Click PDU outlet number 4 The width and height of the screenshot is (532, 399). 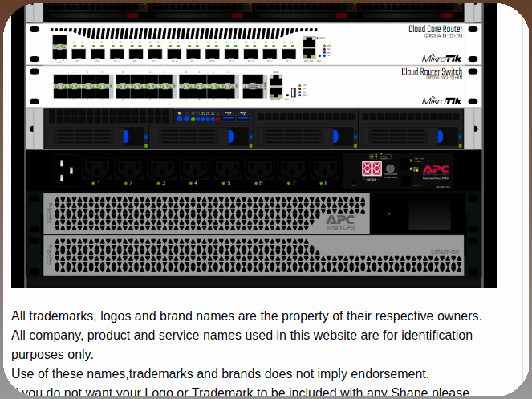[x=195, y=168]
